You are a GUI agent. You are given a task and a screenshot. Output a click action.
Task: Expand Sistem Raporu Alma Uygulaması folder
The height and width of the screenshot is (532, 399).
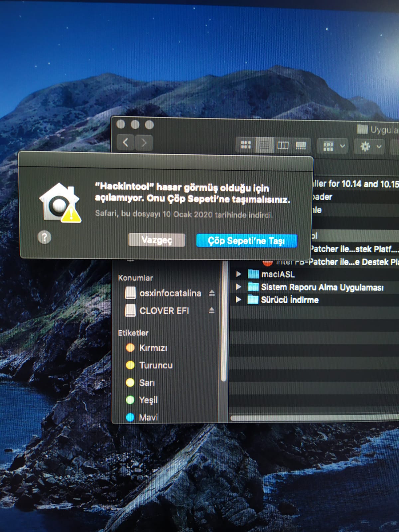(x=238, y=287)
